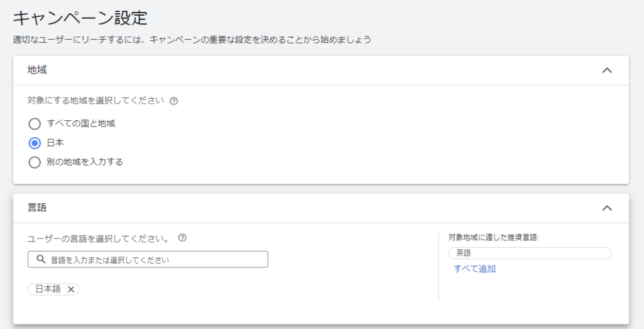Open the help tooltip next to ユーザーの言語を選択してください

(182, 238)
